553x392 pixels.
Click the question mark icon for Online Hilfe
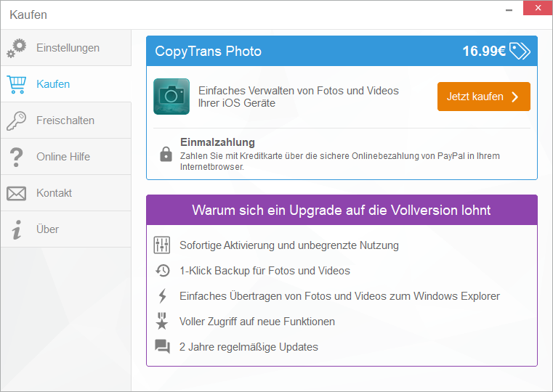coord(16,157)
